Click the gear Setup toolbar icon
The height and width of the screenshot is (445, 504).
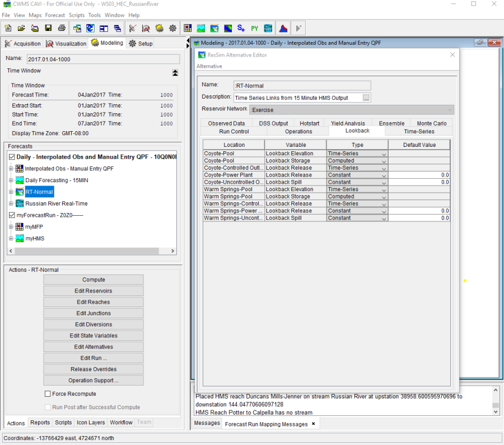172,29
